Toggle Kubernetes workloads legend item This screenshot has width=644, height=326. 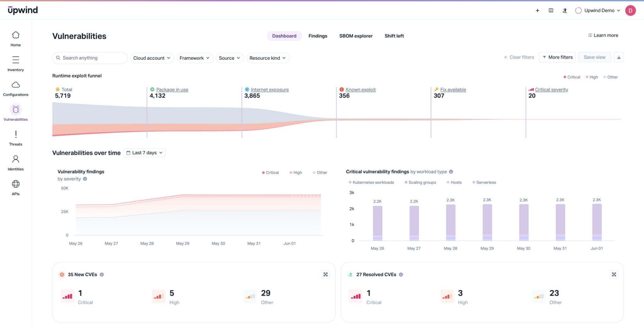[x=371, y=182]
